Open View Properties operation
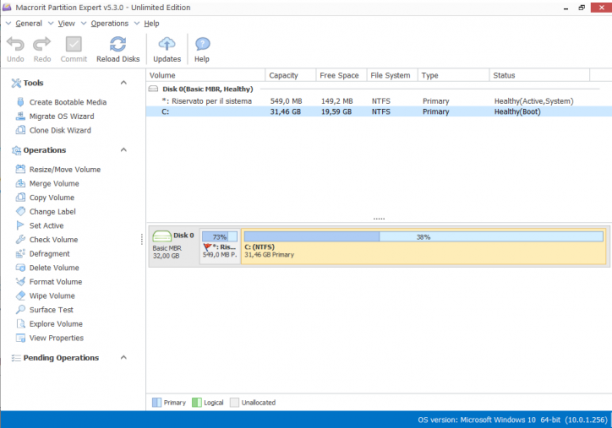The height and width of the screenshot is (428, 612). 57,337
